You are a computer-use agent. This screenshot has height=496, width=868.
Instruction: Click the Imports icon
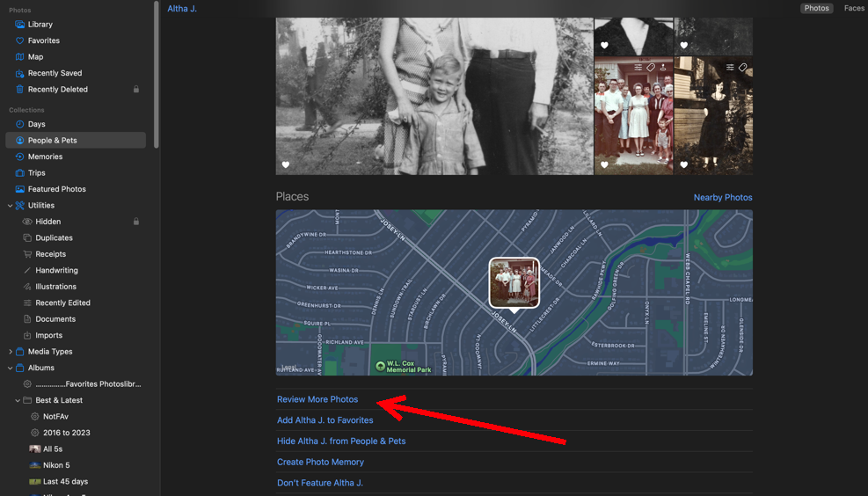27,335
